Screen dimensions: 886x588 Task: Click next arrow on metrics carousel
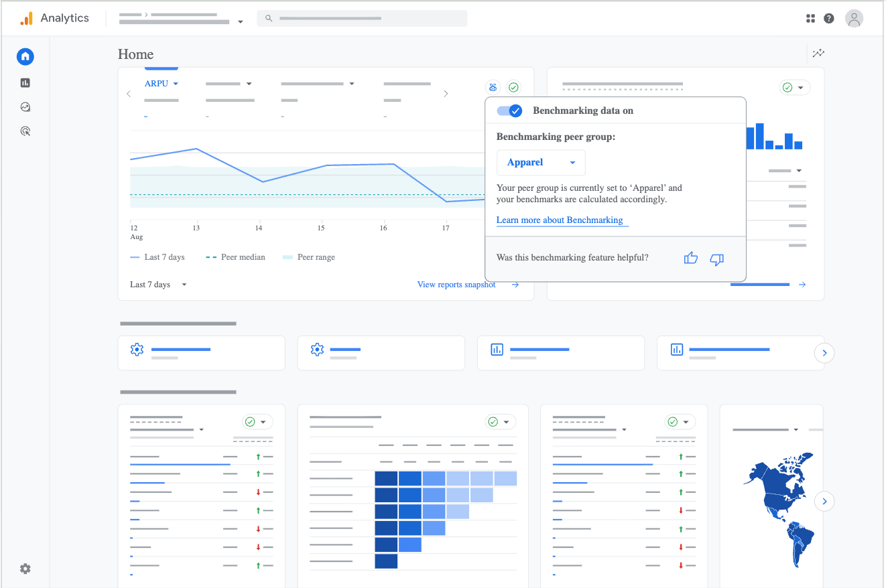(446, 94)
